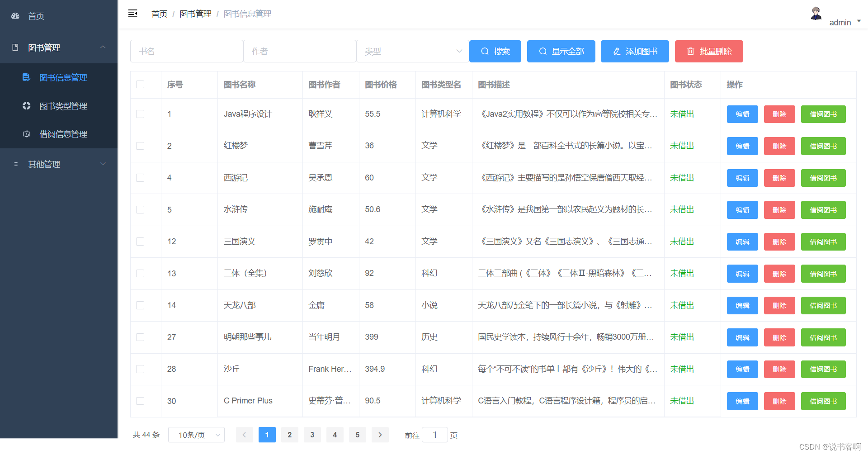Viewport: 868px width, 455px height.
Task: Edit the Java程序设计 book row
Action: point(742,114)
